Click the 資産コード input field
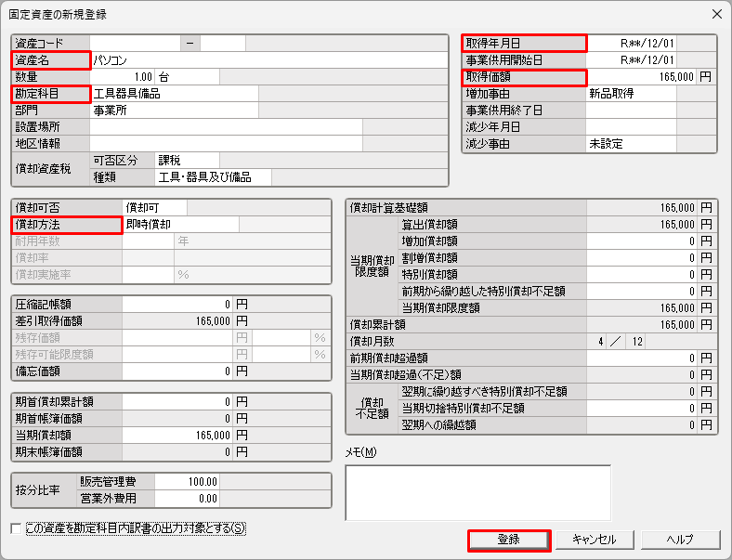Viewport: 732px width, 560px height. point(134,43)
